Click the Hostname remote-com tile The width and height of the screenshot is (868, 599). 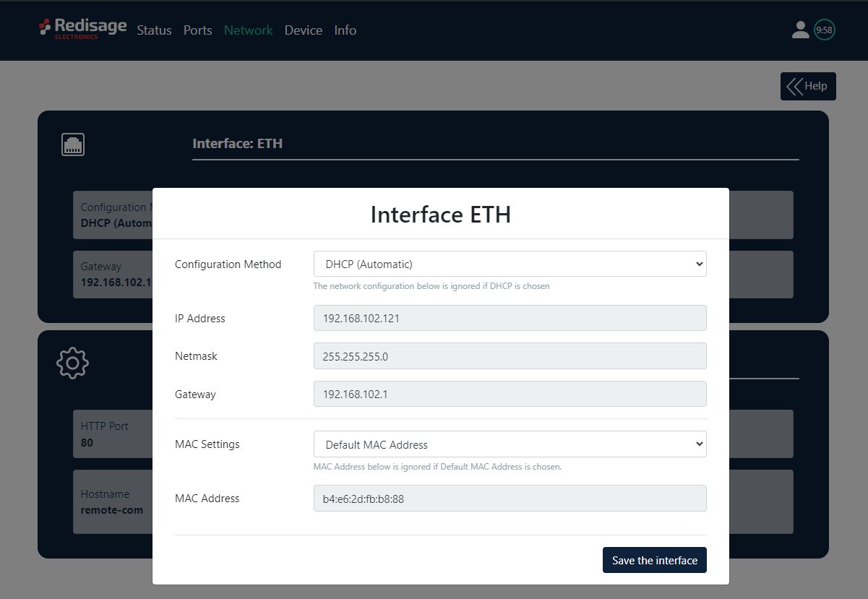pyautogui.click(x=113, y=502)
